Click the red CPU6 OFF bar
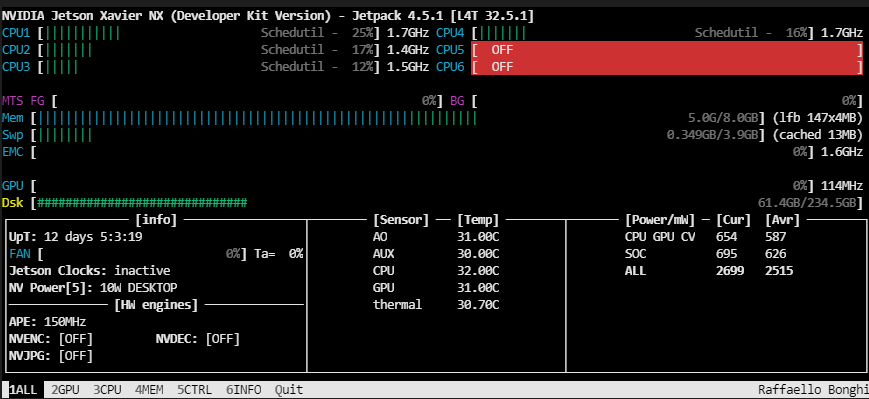Viewport: 869px width, 399px height. pos(667,66)
